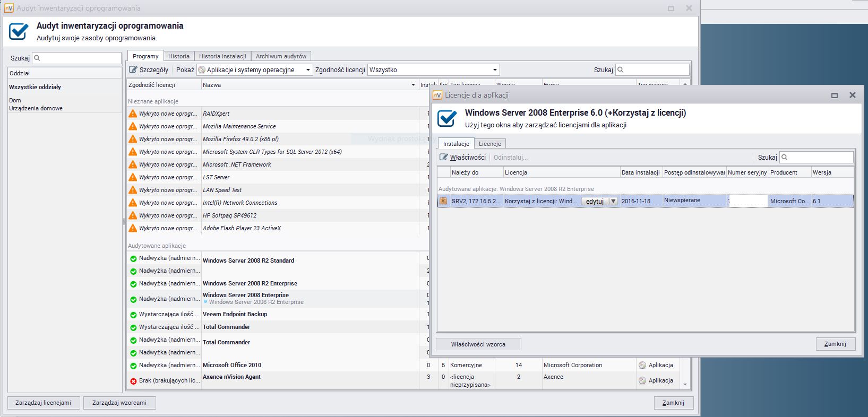The width and height of the screenshot is (868, 417).
Task: Sort by the Data instalacji column header
Action: (641, 172)
